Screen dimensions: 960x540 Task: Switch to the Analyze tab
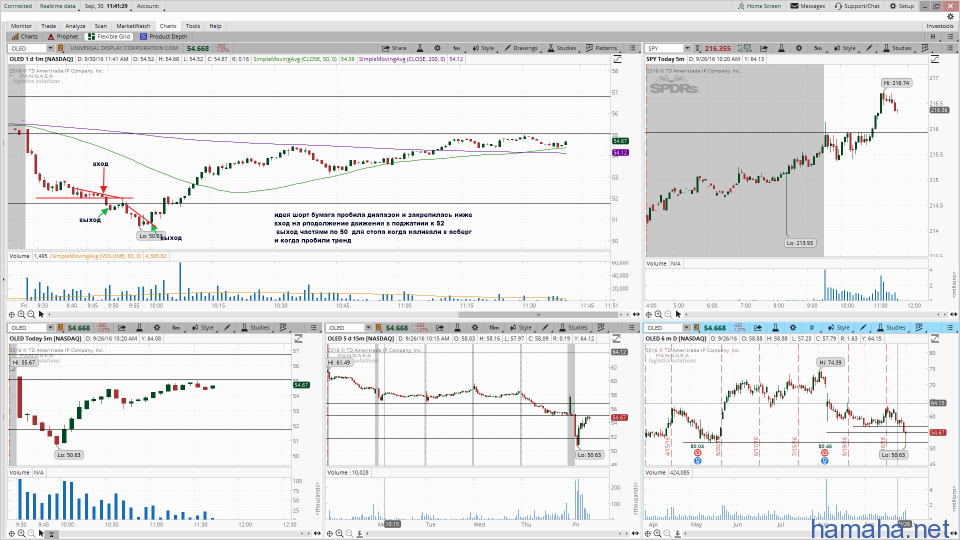click(x=75, y=26)
